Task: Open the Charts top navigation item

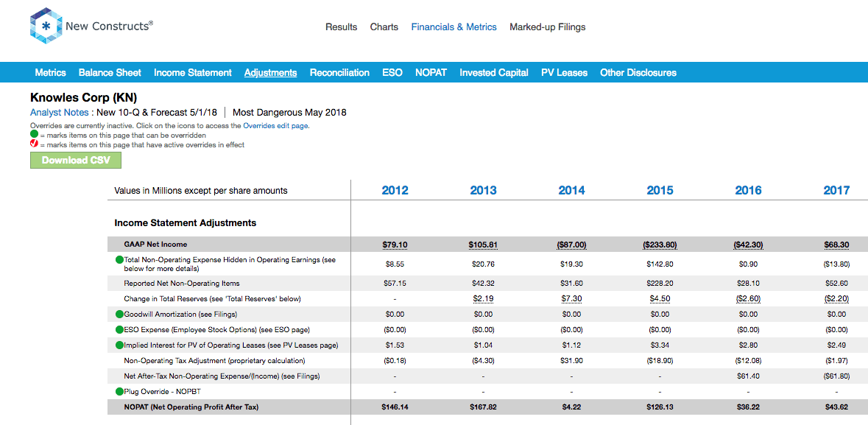Action: point(384,27)
